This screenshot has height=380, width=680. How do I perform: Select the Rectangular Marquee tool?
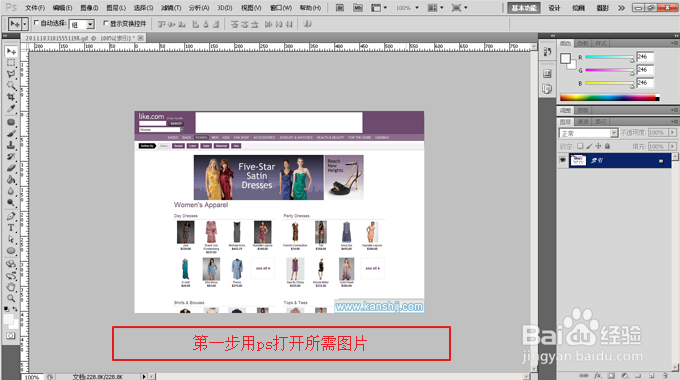[x=11, y=63]
